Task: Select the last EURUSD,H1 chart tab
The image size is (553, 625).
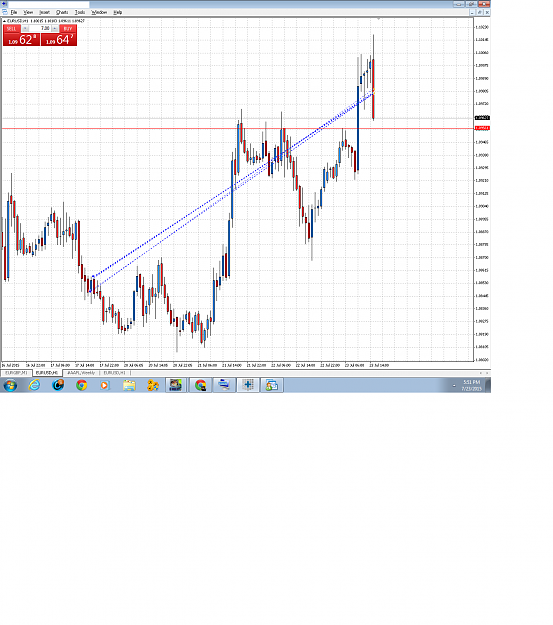Action: [114, 373]
